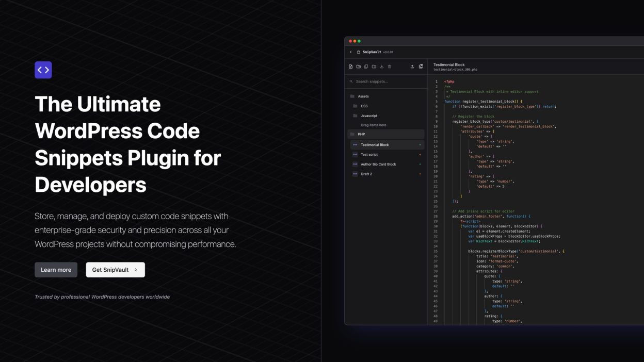This screenshot has width=644, height=362.
Task: Create a new snippet file
Action: (351, 67)
